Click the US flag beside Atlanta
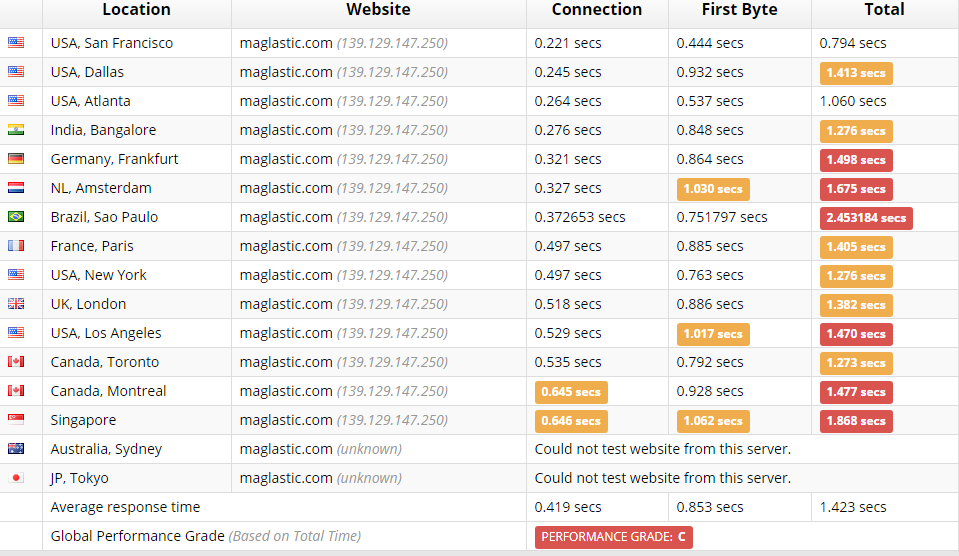The width and height of the screenshot is (959, 556). 16,100
